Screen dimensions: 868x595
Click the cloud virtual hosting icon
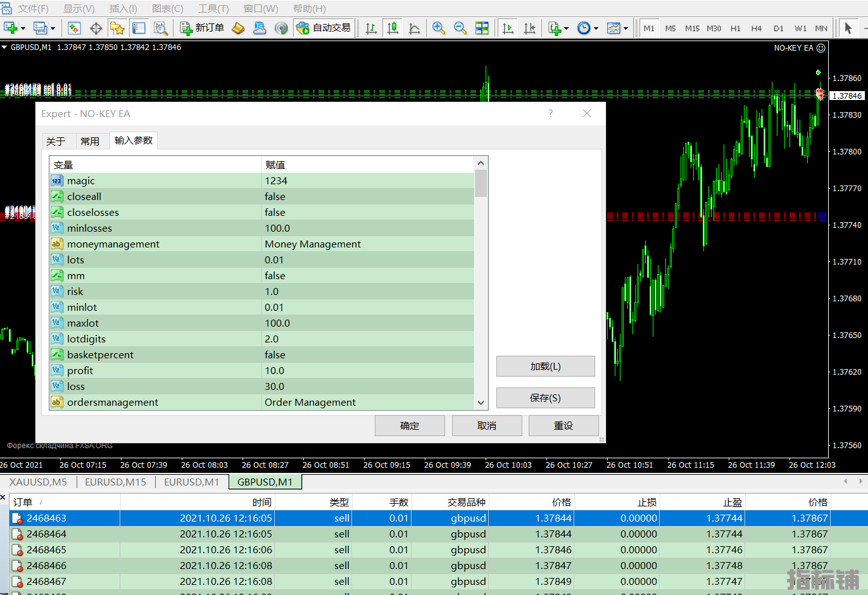[260, 28]
